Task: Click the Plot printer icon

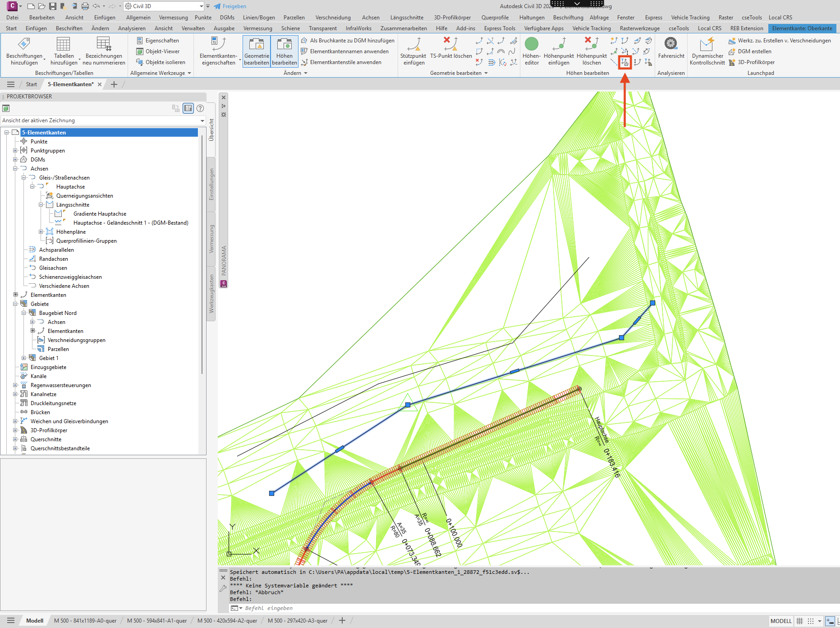Action: click(x=85, y=6)
